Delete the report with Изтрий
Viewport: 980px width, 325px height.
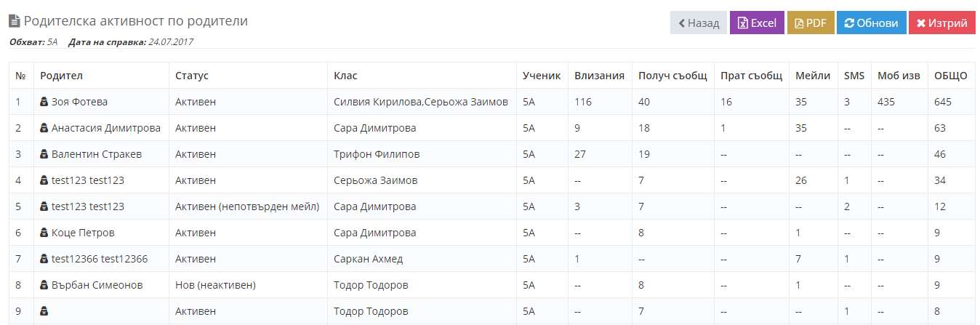941,23
